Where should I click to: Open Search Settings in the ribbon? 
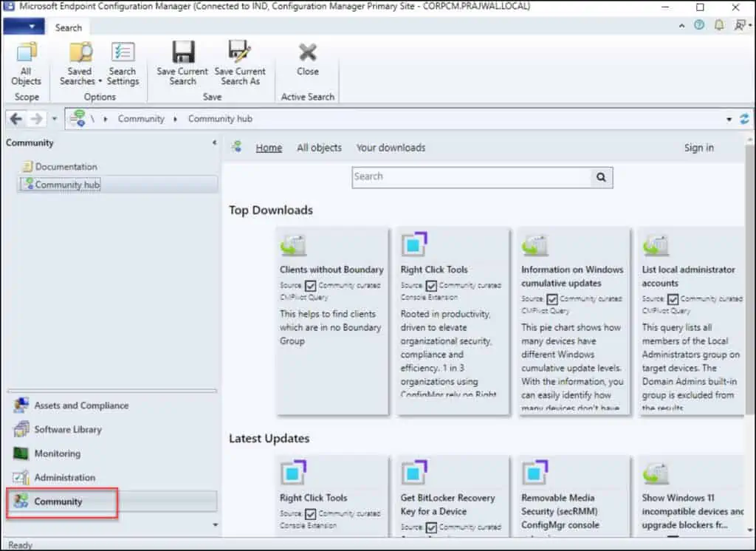(123, 64)
